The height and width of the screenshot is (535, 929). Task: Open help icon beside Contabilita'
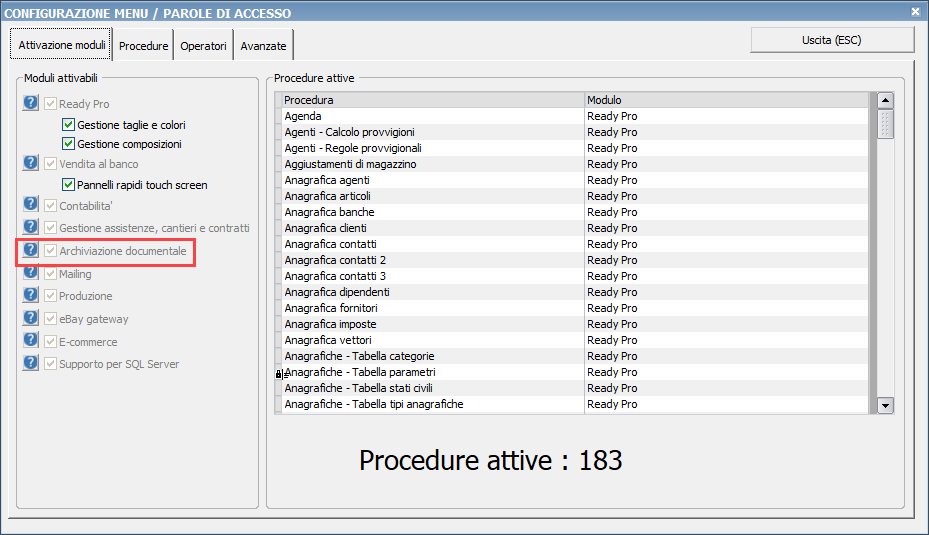point(31,204)
